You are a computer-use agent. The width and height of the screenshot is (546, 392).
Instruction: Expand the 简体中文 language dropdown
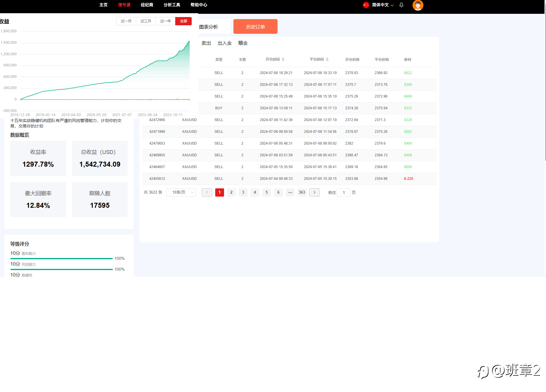383,5
